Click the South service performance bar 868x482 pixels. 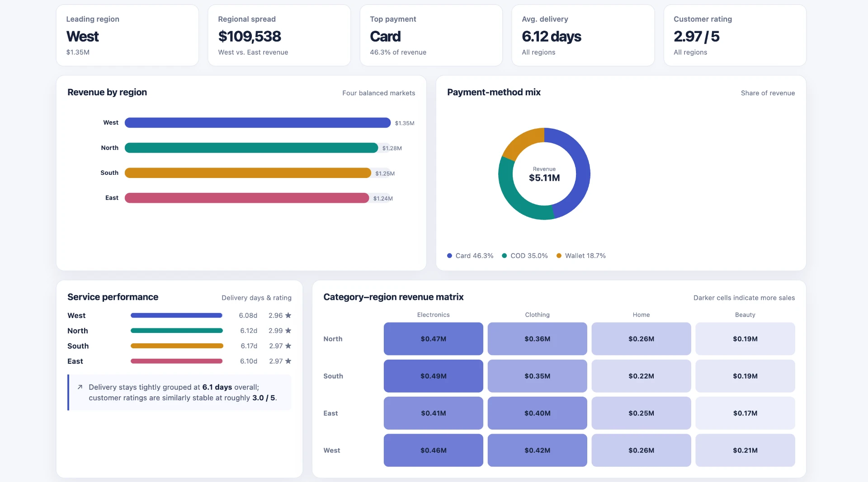(177, 346)
